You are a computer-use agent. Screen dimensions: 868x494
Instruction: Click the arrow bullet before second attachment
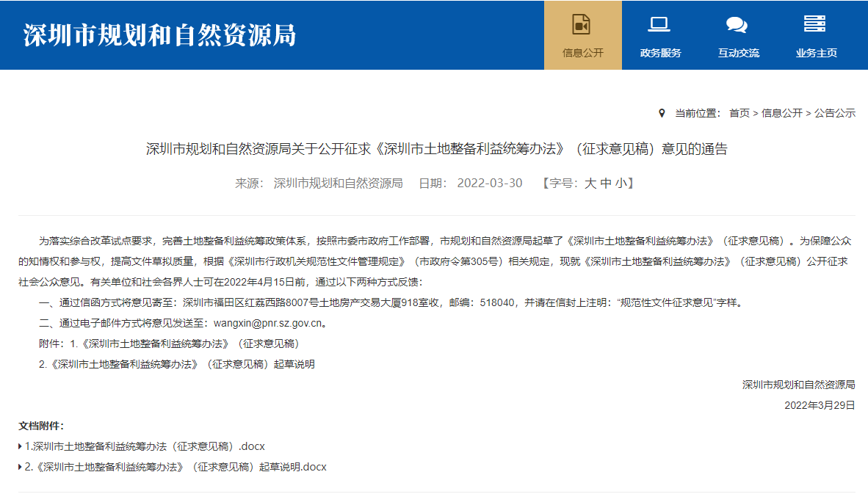click(21, 467)
